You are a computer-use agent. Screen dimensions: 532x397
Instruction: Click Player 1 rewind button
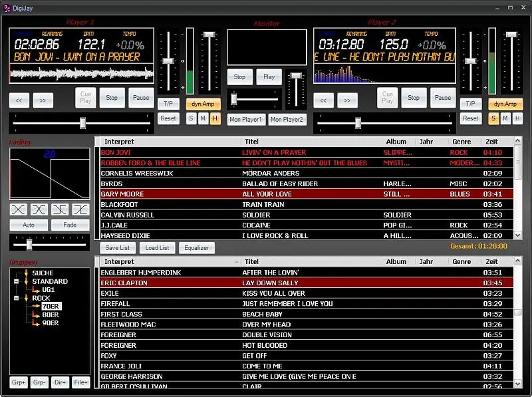(19, 100)
